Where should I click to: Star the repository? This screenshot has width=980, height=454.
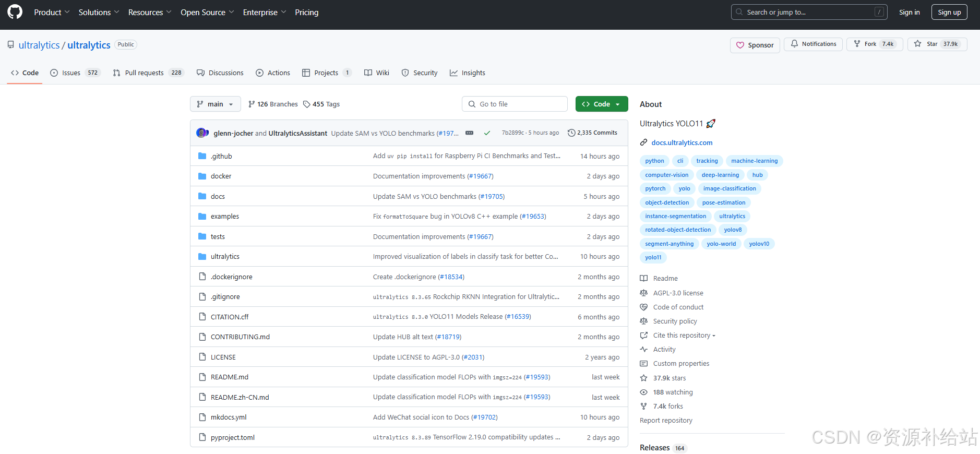click(x=937, y=44)
